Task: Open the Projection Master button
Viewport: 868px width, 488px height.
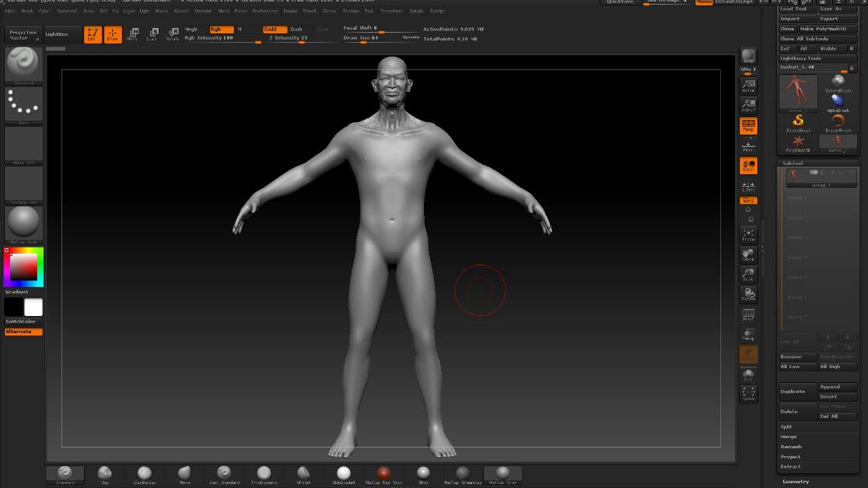Action: tap(23, 35)
